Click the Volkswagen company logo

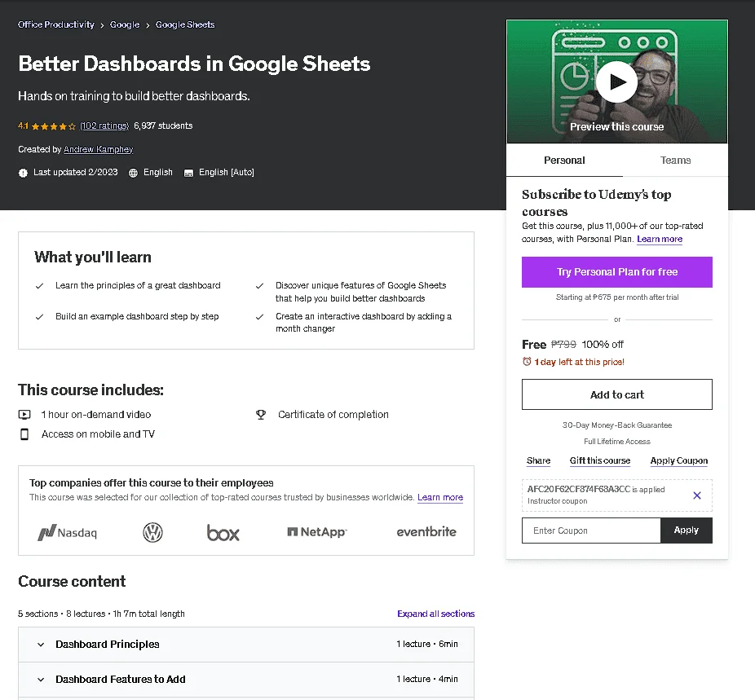click(152, 533)
